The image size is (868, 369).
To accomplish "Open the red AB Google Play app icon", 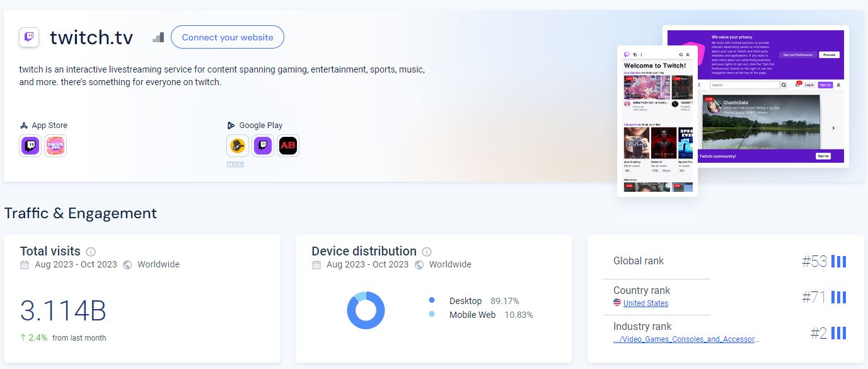I will 288,146.
